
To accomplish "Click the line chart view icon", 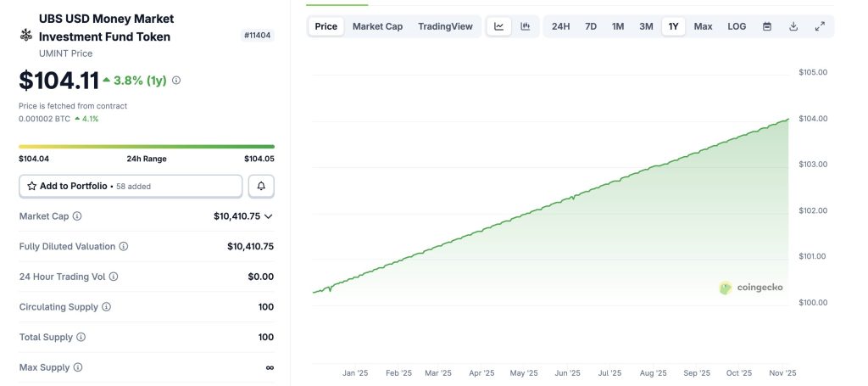I will point(499,26).
